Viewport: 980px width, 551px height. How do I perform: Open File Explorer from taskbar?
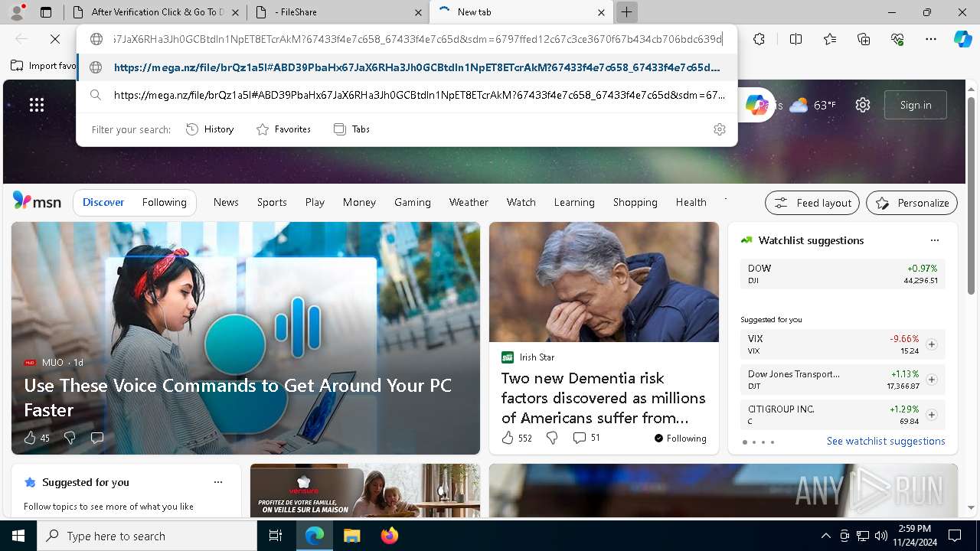351,536
